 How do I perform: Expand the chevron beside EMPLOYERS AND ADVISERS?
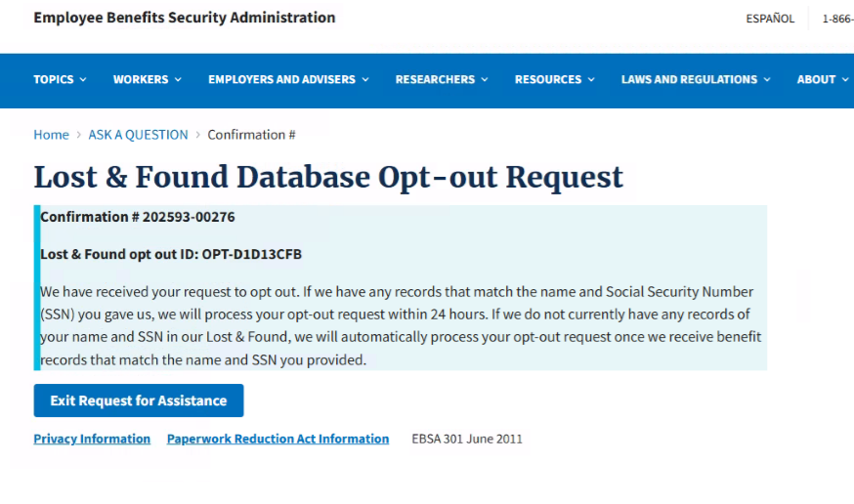[365, 80]
